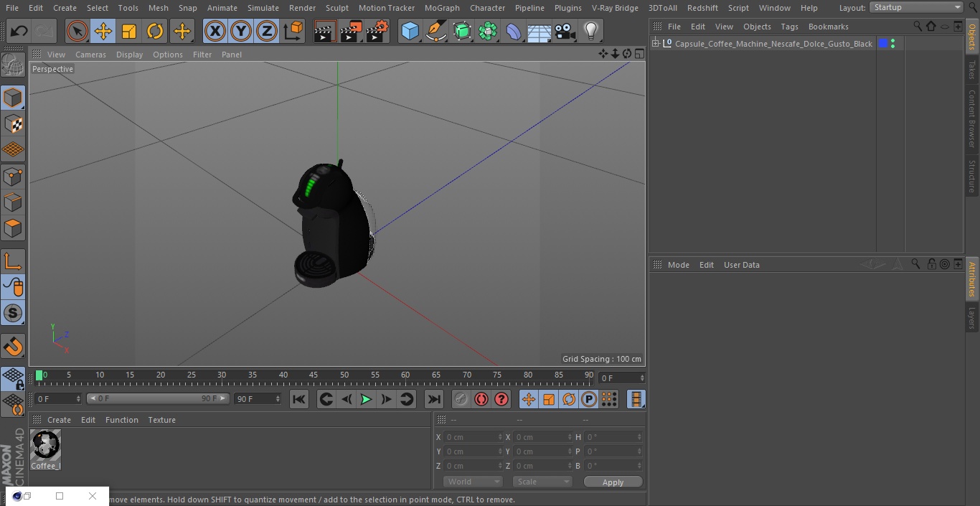Viewport: 980px width, 506px height.
Task: Toggle the X axis lock
Action: [215, 31]
